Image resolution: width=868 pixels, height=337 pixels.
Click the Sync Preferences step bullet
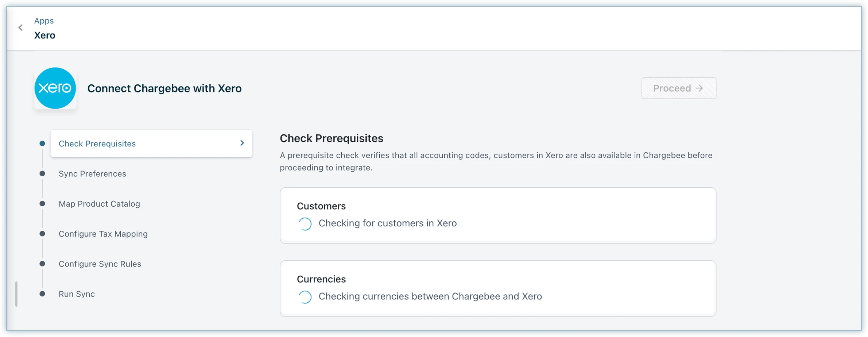42,174
